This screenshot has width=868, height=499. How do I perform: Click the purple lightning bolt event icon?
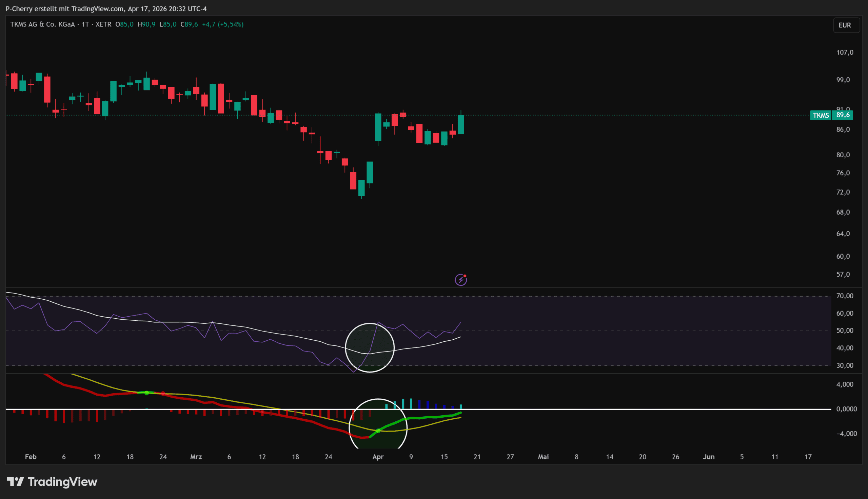pos(460,280)
